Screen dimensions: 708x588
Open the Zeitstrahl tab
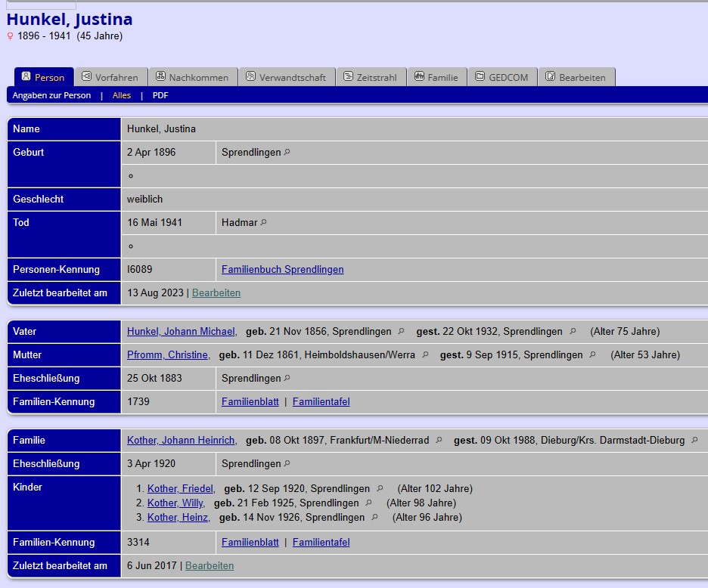(x=371, y=77)
